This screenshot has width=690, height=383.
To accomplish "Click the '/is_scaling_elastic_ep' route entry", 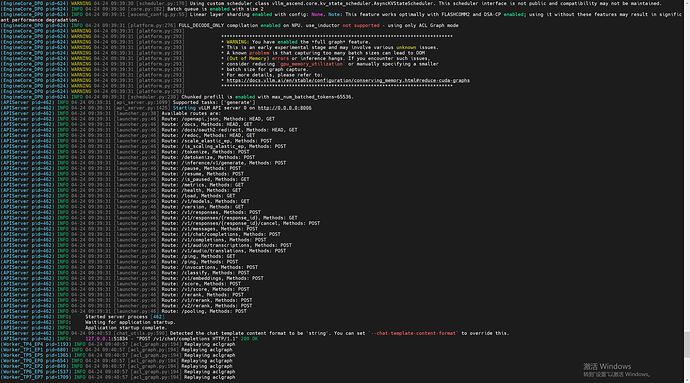I will pos(224,147).
